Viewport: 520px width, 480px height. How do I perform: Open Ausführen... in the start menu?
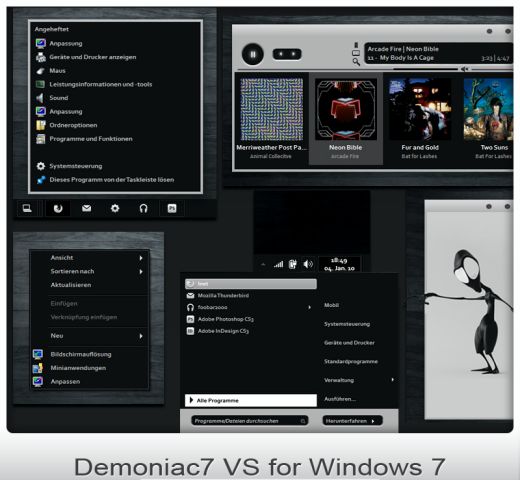[340, 399]
